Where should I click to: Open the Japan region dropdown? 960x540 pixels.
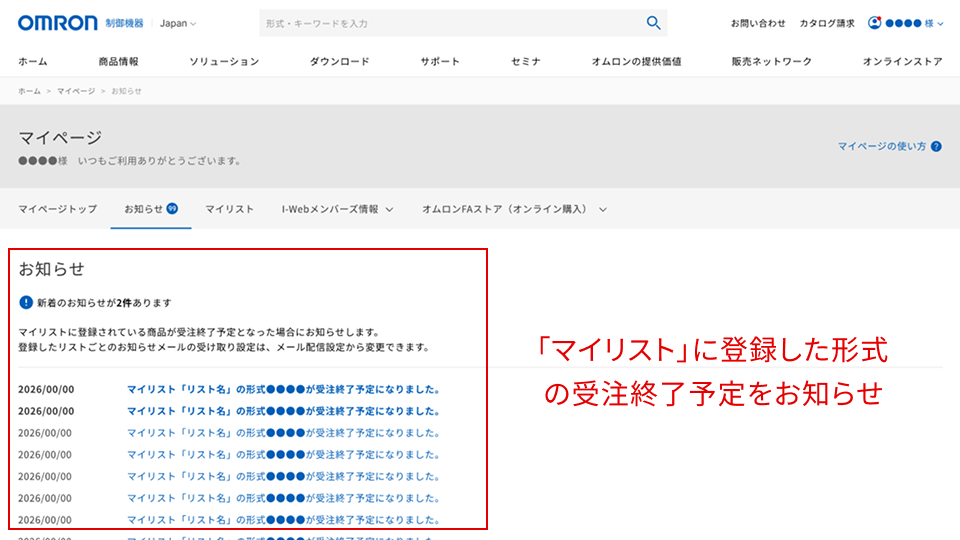pos(178,23)
